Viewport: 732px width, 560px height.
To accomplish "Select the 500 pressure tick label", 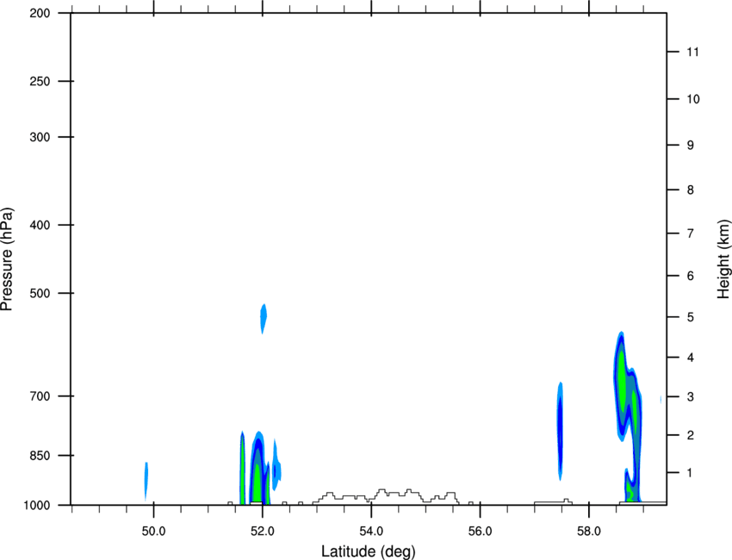I will pos(40,293).
